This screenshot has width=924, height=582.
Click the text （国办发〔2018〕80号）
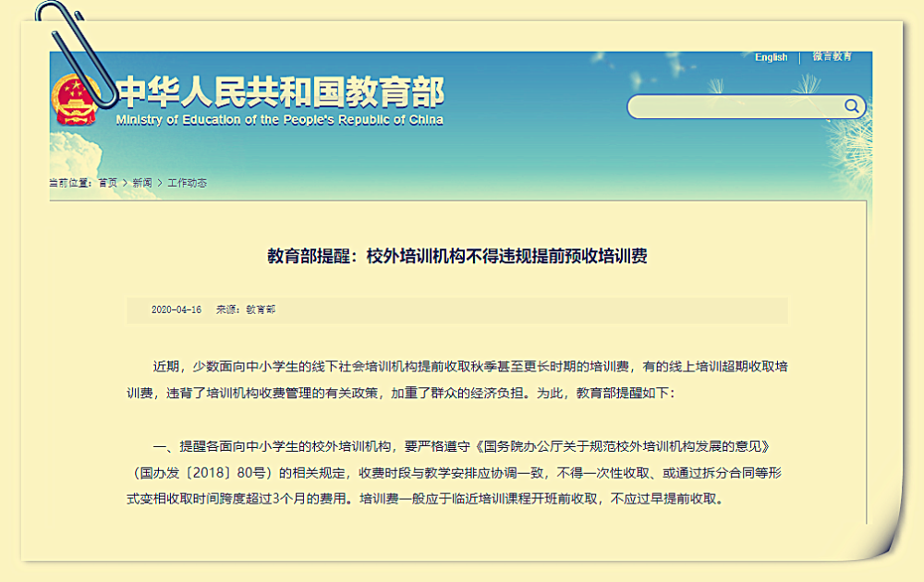(201, 473)
